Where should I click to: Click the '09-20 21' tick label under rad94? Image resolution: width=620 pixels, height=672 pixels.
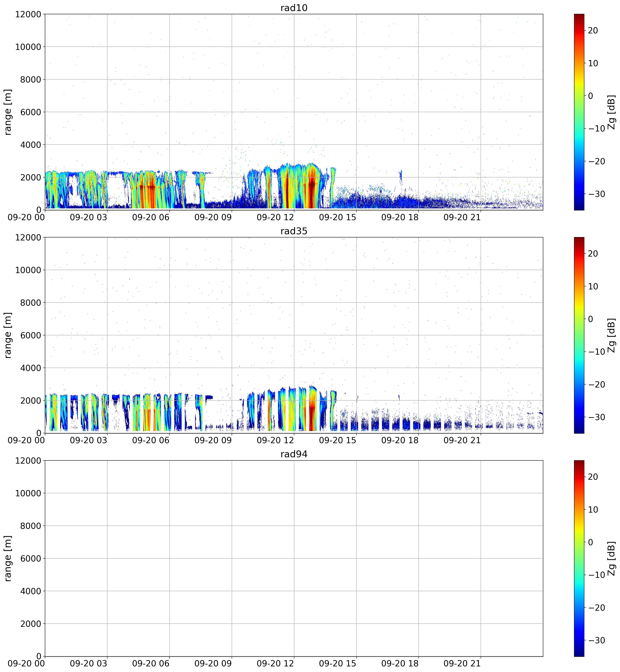tap(462, 664)
